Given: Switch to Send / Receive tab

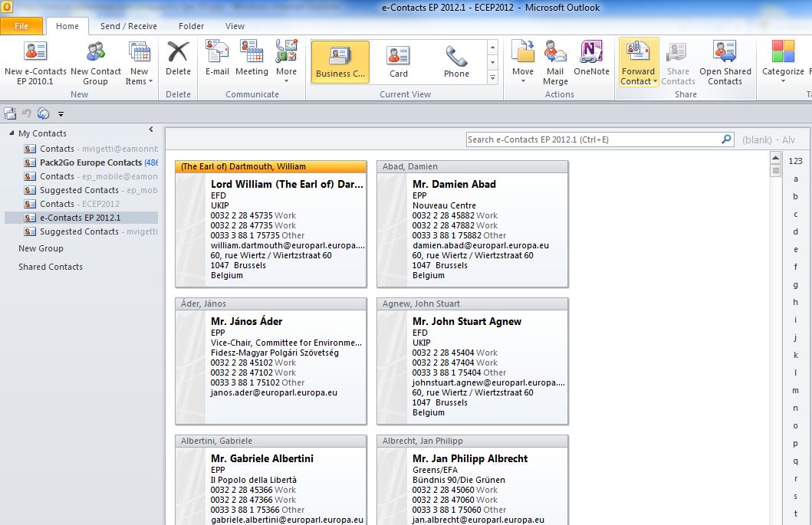Looking at the screenshot, I should click(128, 26).
